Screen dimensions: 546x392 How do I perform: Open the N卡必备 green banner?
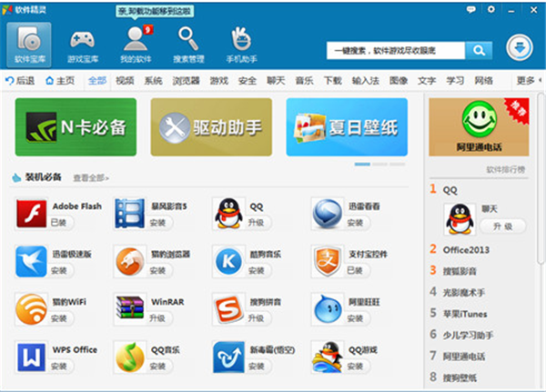point(76,127)
